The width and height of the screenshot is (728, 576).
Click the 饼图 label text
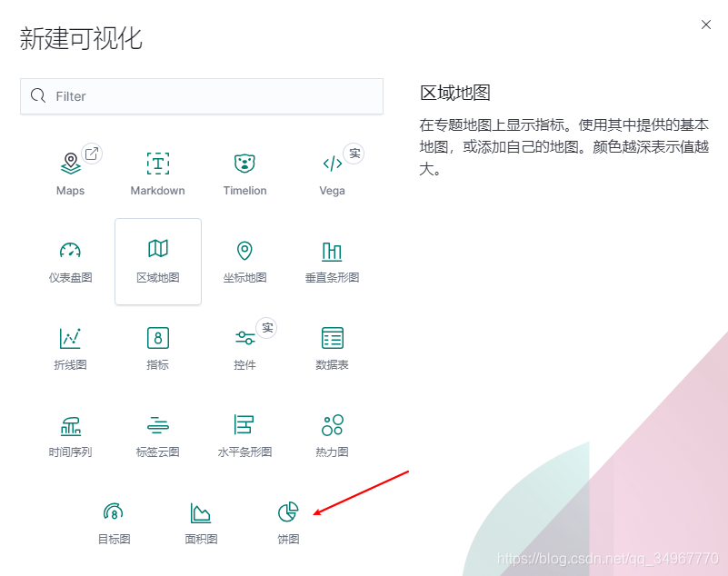point(288,539)
